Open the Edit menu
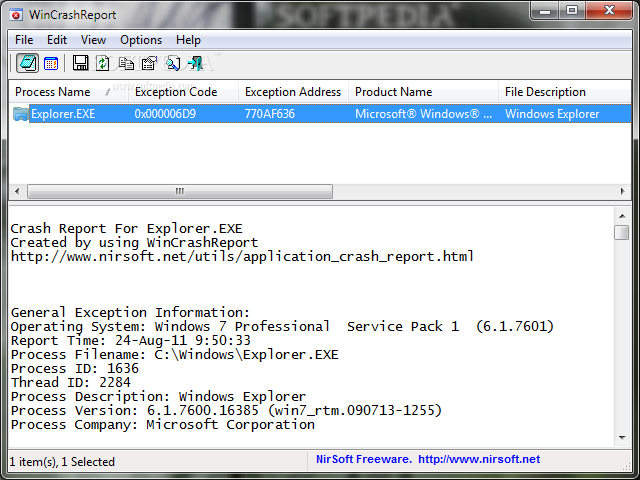Screen dimensions: 640x480 click(x=57, y=40)
